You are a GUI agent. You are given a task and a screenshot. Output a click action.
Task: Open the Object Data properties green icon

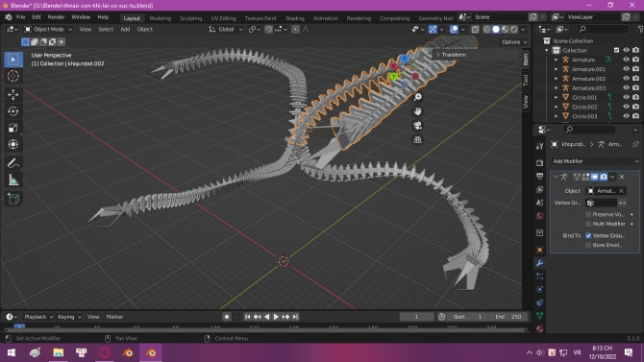(x=539, y=316)
